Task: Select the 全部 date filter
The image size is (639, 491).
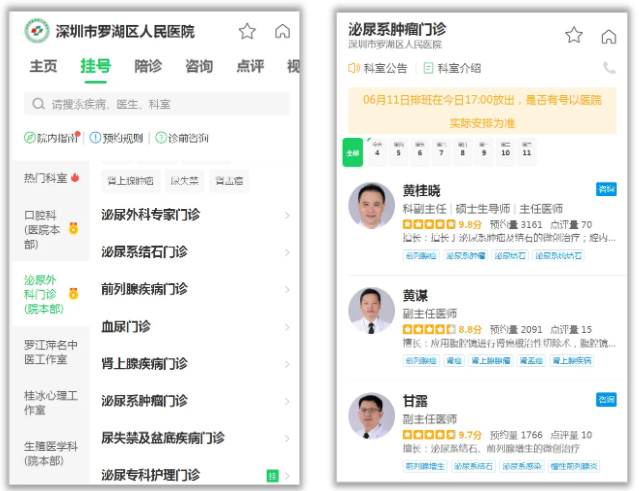Action: point(353,152)
